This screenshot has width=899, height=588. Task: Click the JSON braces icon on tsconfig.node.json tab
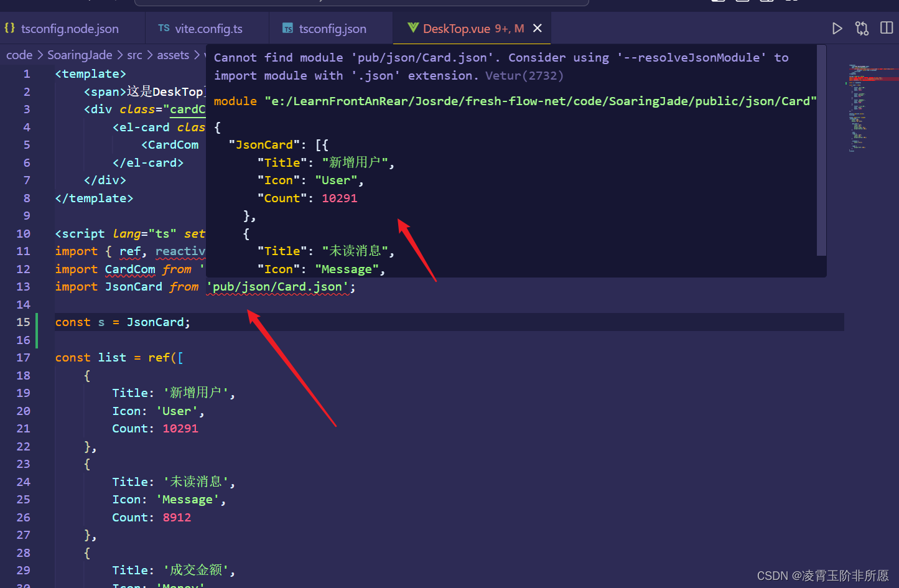coord(10,28)
